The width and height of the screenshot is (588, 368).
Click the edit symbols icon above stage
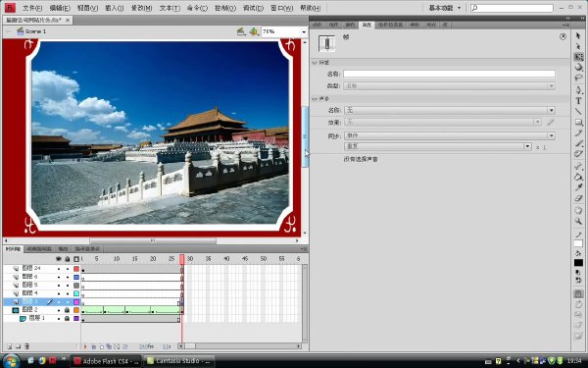254,31
